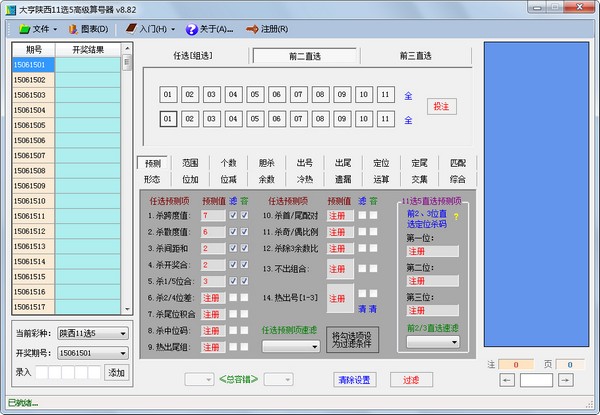Select the 冷热 tab
This screenshot has width=600, height=415.
(305, 179)
